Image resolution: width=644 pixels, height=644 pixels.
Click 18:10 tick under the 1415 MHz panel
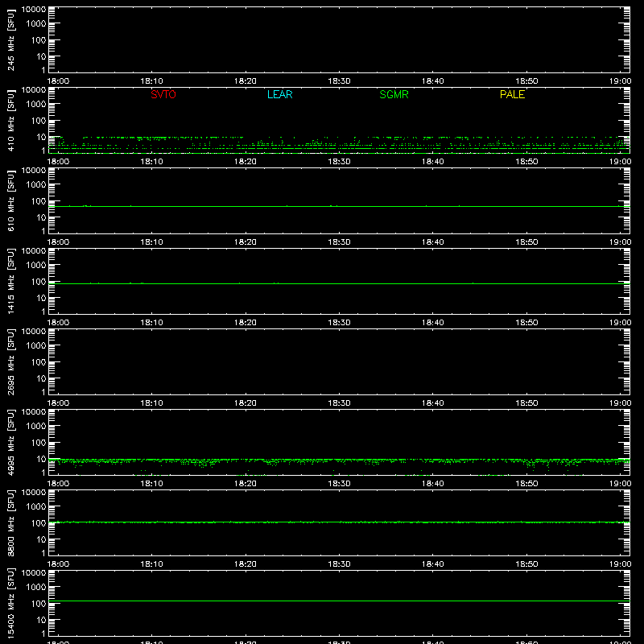[x=151, y=323]
